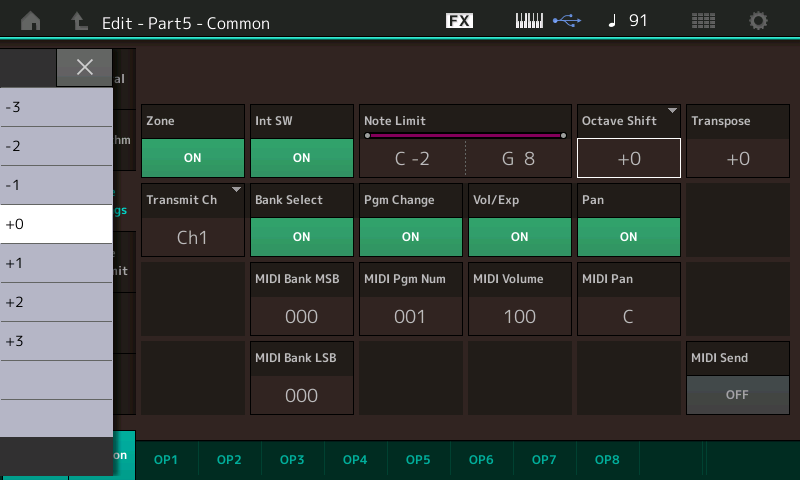
Task: Open the FX overview icon
Action: [459, 20]
